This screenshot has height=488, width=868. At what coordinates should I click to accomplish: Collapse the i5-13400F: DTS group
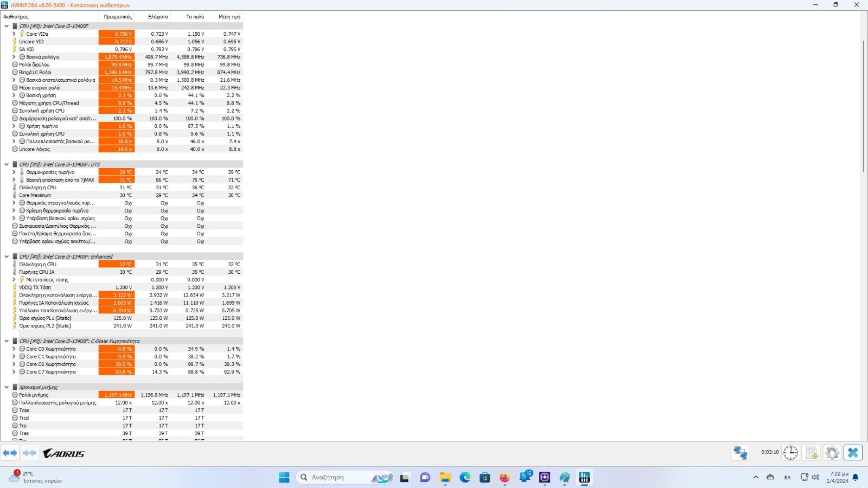7,164
